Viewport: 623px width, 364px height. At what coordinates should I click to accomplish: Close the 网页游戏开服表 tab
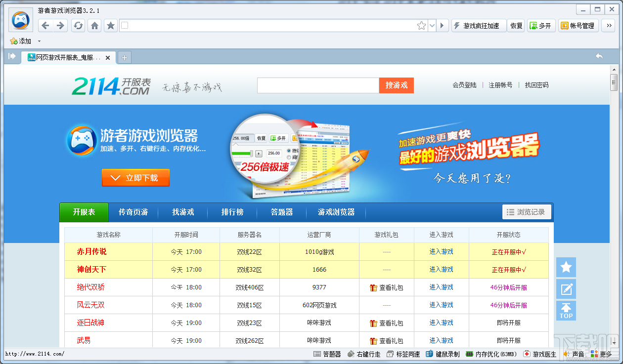[108, 58]
